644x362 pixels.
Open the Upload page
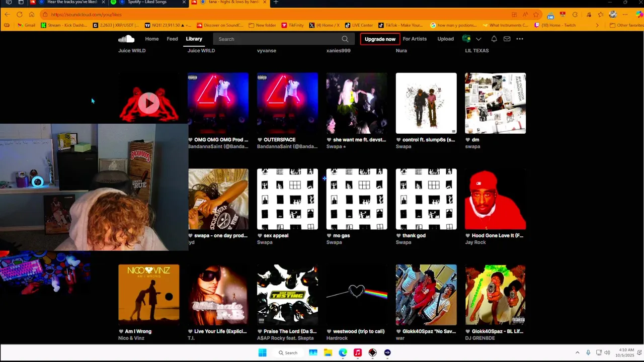tap(445, 39)
